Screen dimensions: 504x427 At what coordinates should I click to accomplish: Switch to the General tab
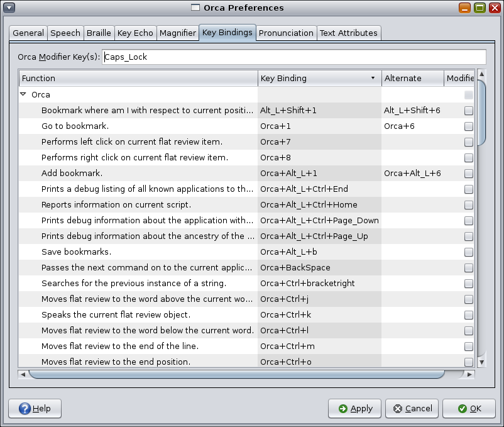(x=28, y=33)
